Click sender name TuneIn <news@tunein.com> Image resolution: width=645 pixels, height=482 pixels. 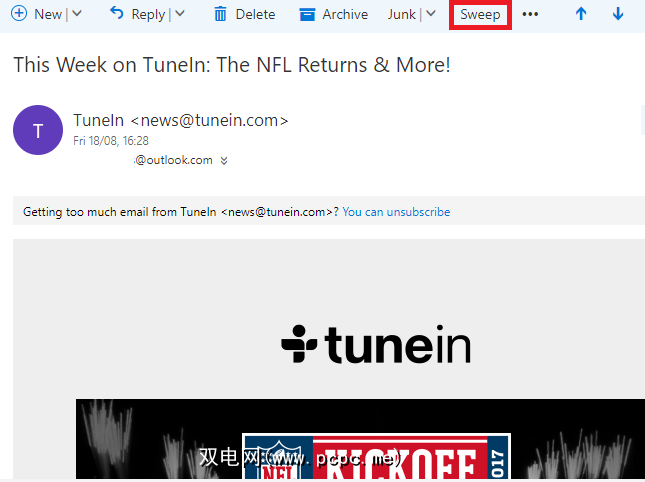pos(181,120)
